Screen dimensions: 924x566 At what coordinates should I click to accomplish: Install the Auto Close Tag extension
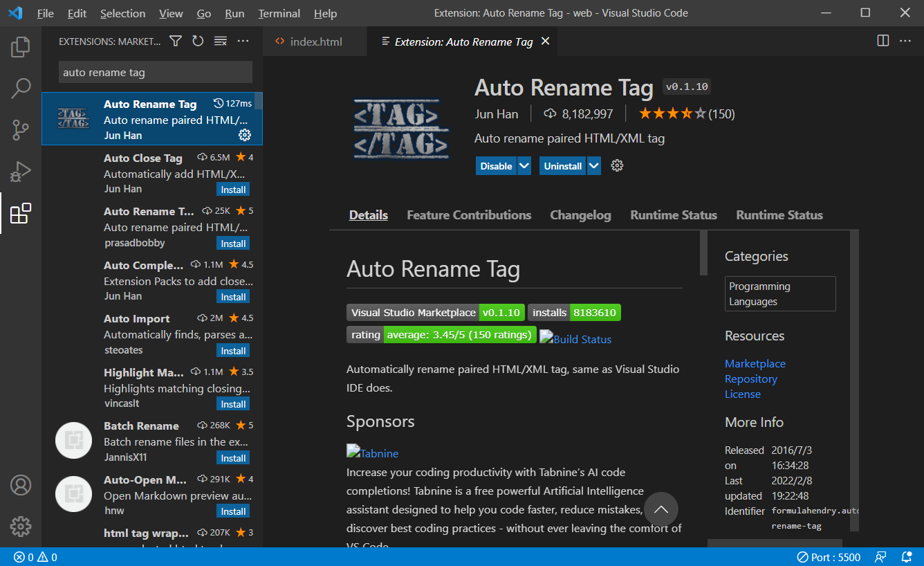pos(233,190)
